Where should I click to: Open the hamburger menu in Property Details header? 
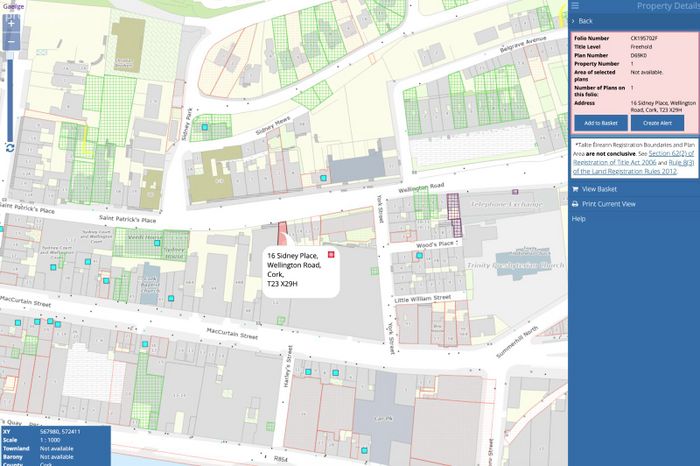(575, 6)
